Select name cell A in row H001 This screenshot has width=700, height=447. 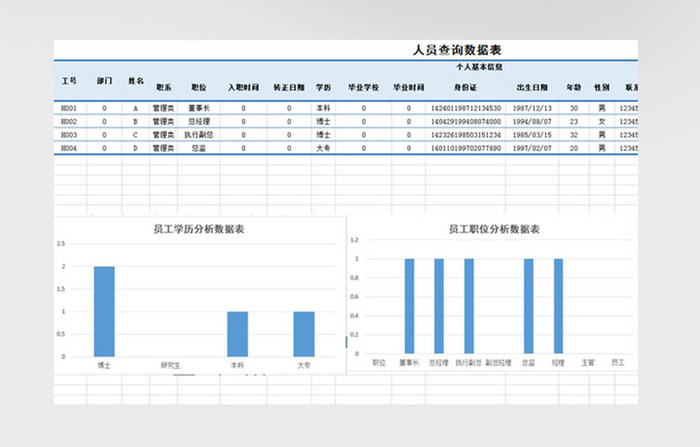pyautogui.click(x=136, y=108)
